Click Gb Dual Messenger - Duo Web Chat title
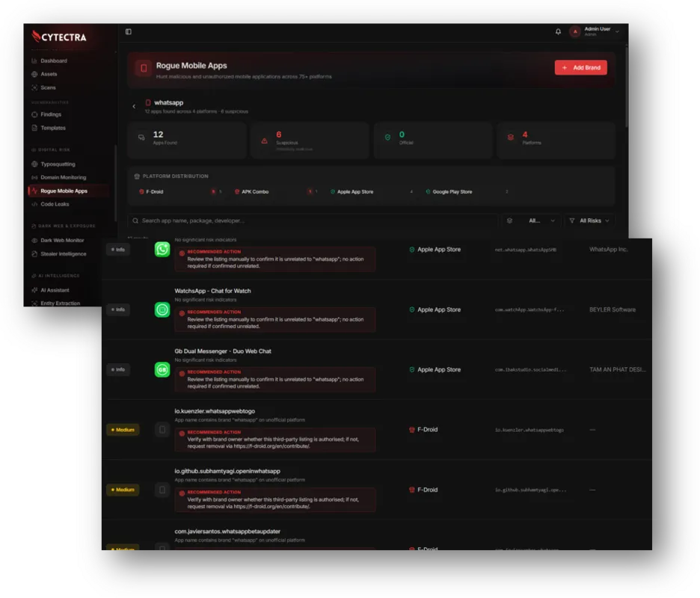700x598 pixels. coord(223,351)
